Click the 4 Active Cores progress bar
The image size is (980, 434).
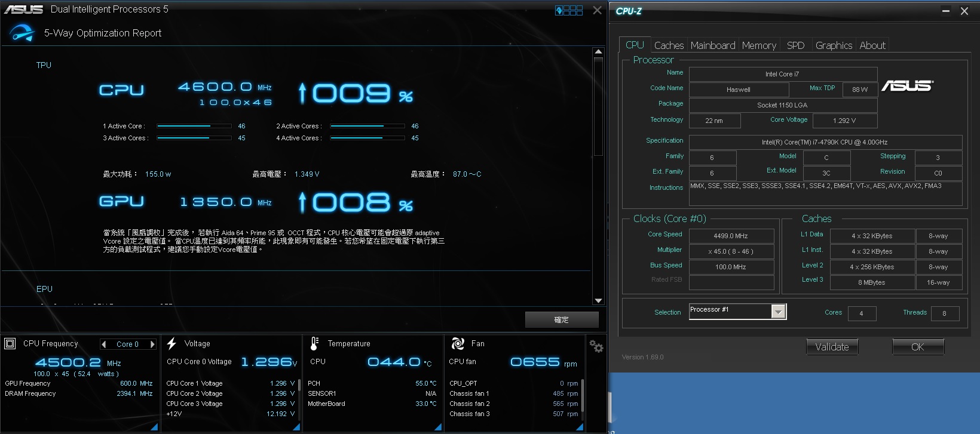(367, 138)
